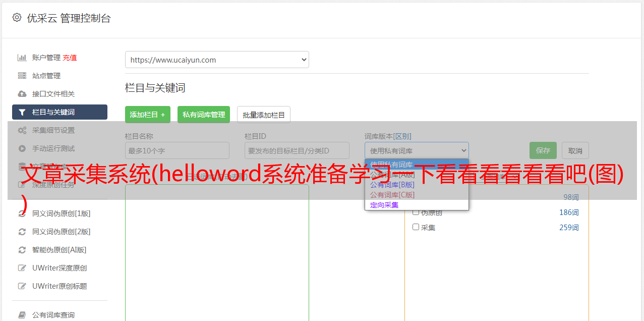This screenshot has height=321, width=644.
Task: Open 公有词库查询 via its book icon
Action: tap(22, 315)
